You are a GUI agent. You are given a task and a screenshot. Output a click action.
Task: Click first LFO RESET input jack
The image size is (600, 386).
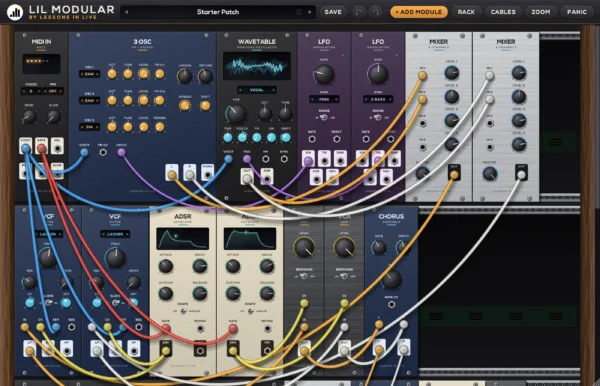point(336,139)
